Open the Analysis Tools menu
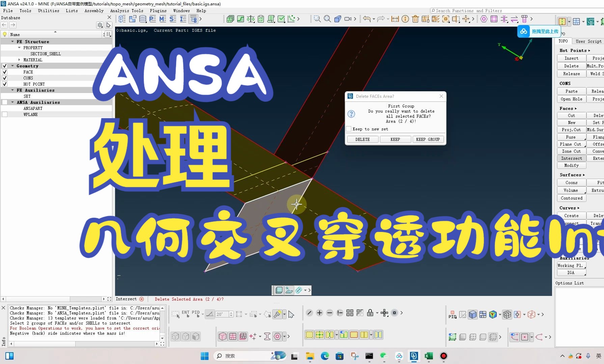The height and width of the screenshot is (364, 604). pos(127,11)
